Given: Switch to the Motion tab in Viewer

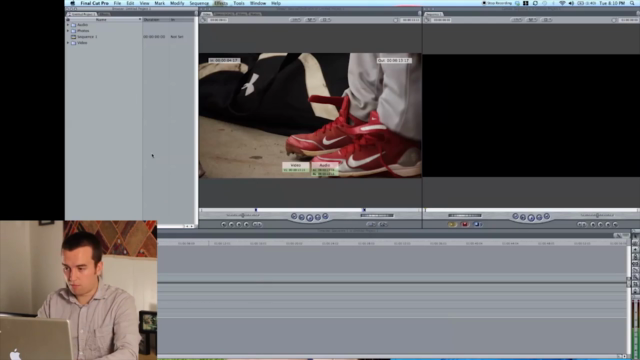Looking at the screenshot, I should point(255,14).
